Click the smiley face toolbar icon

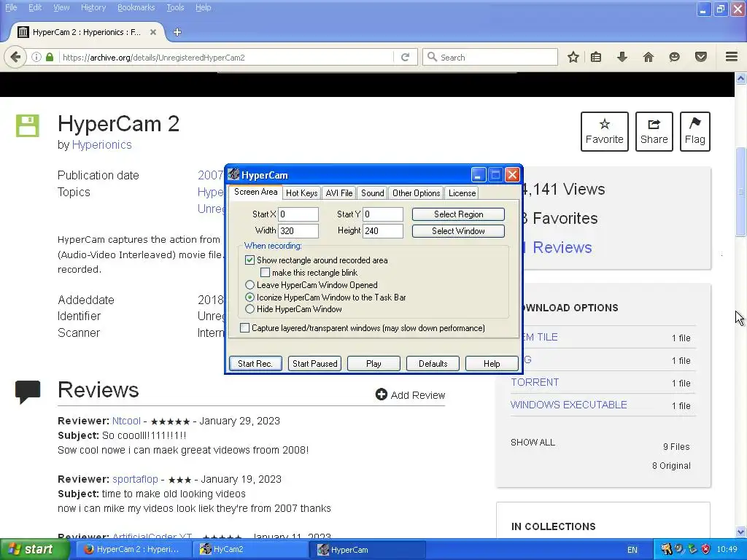[x=674, y=57]
